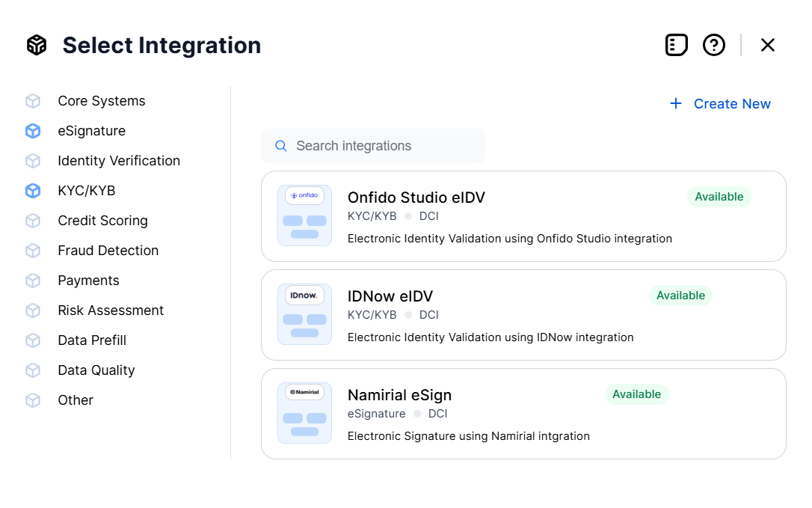Open the Data Prefill category
Viewport: 812px width, 508px height.
pos(92,340)
